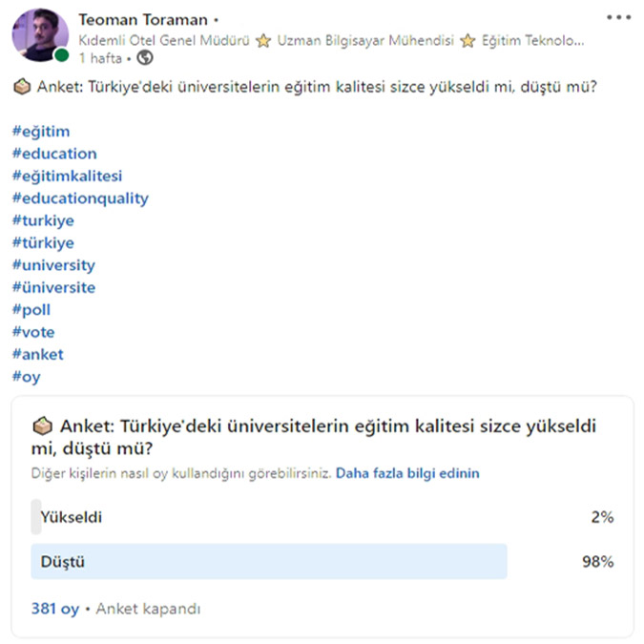The height and width of the screenshot is (644, 644).
Task: Click the ballot box emoji in poll title
Action: 43,426
